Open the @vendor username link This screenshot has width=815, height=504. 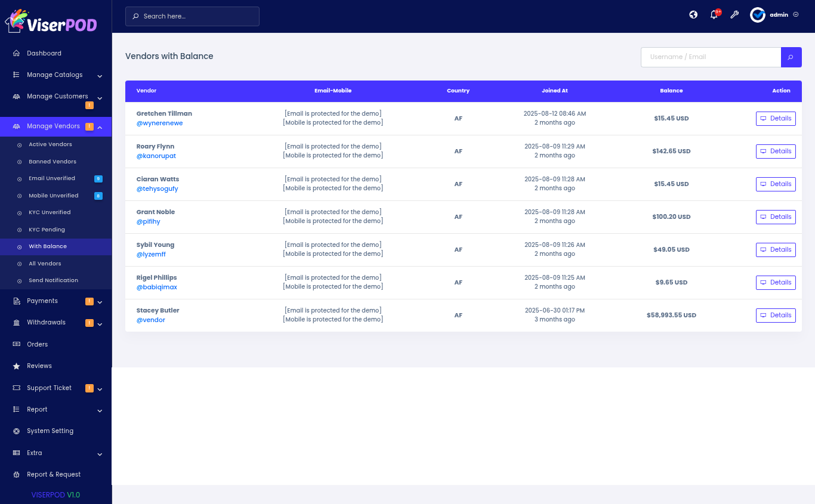(150, 320)
